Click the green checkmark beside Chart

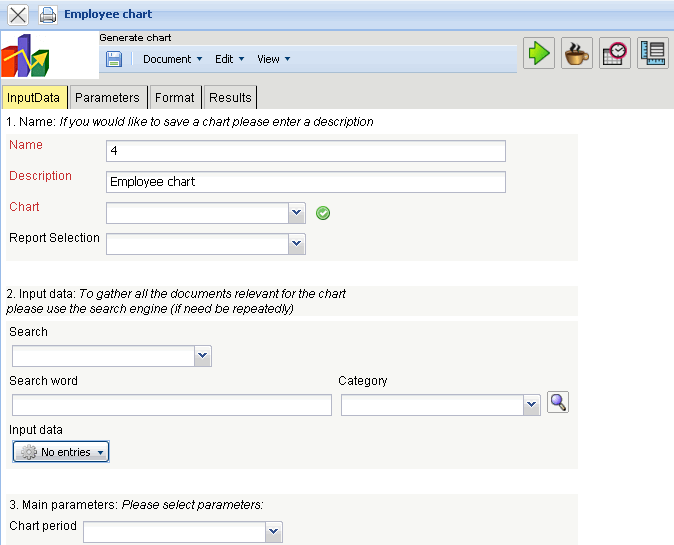(323, 213)
